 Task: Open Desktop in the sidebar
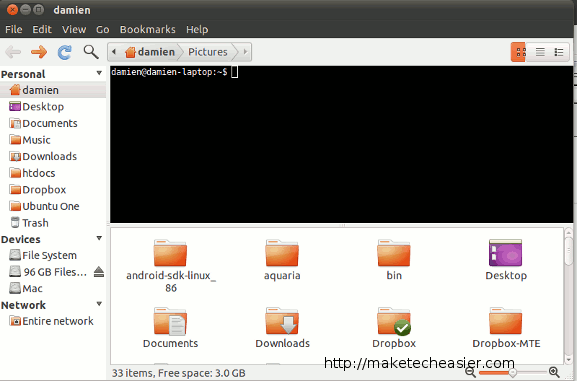coord(53,107)
